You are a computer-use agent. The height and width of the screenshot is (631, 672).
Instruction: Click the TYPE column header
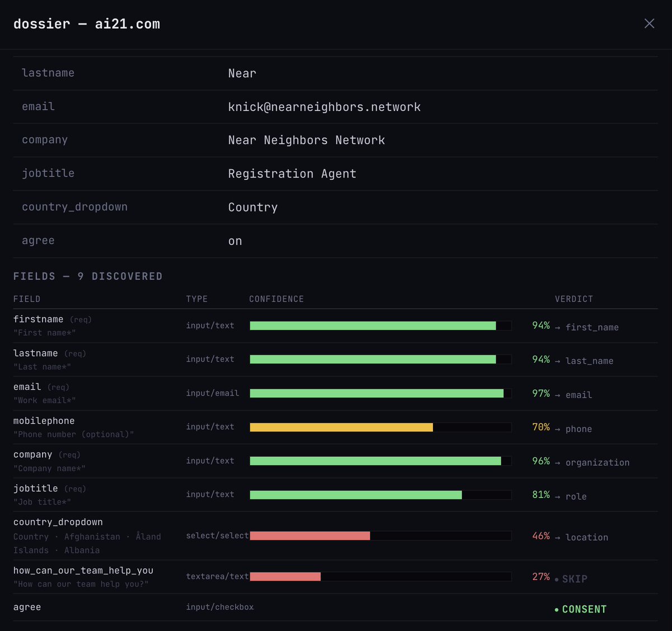click(197, 299)
